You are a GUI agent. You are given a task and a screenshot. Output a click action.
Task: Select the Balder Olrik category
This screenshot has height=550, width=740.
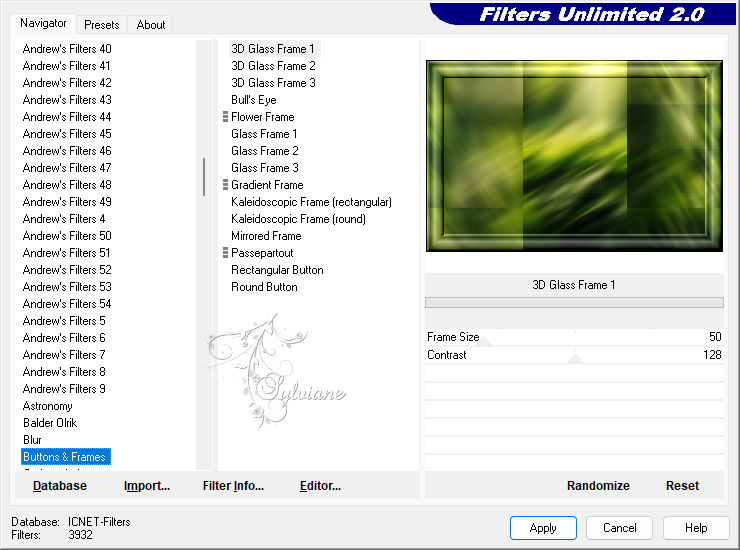tap(50, 423)
